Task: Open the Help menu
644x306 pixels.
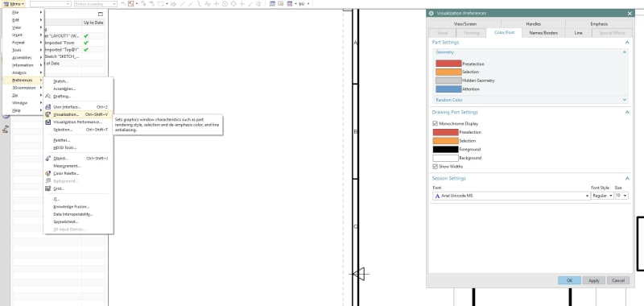Action: pos(23,110)
